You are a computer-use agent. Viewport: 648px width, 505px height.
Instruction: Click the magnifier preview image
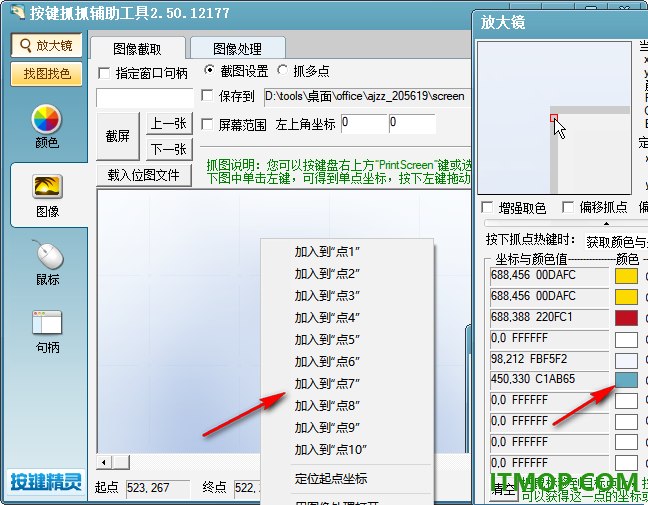(x=554, y=118)
